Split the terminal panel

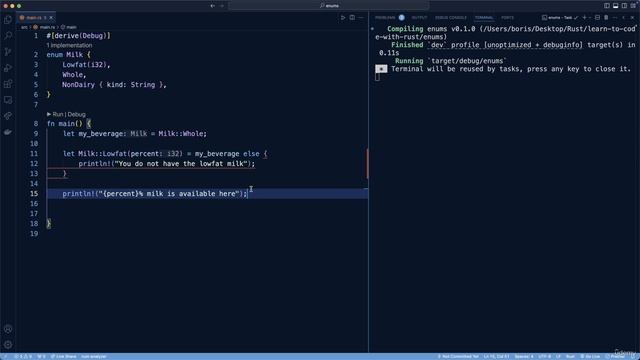tap(598, 18)
